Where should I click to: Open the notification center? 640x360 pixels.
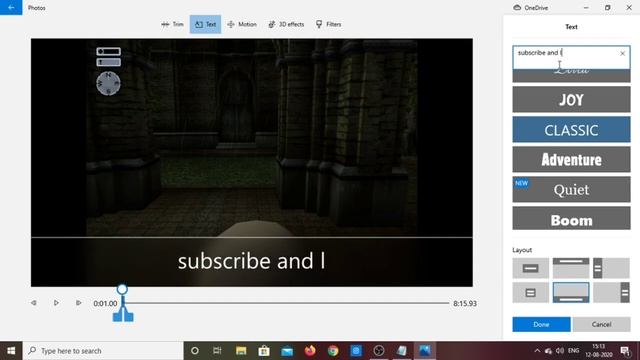625,351
